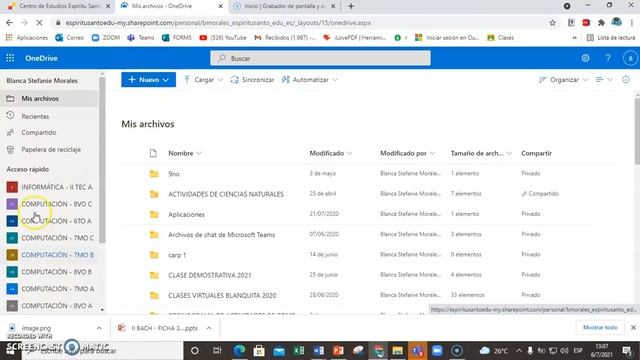Open the view options layout dropdown
The width and height of the screenshot is (640, 360).
(x=604, y=80)
